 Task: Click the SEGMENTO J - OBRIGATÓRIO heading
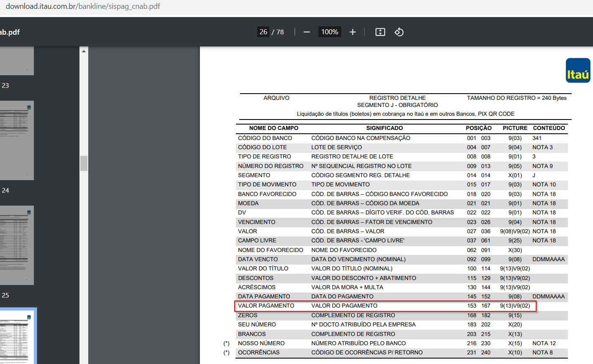pyautogui.click(x=397, y=105)
